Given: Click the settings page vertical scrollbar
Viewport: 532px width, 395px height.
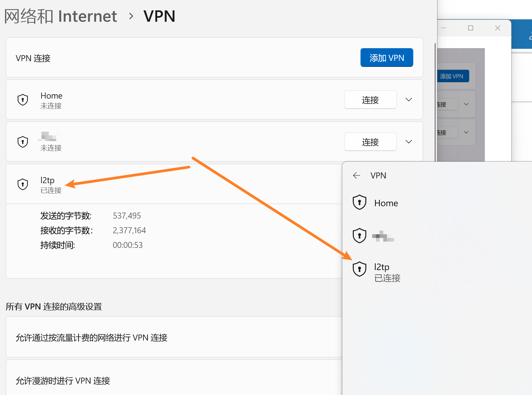Looking at the screenshot, I should [x=435, y=100].
